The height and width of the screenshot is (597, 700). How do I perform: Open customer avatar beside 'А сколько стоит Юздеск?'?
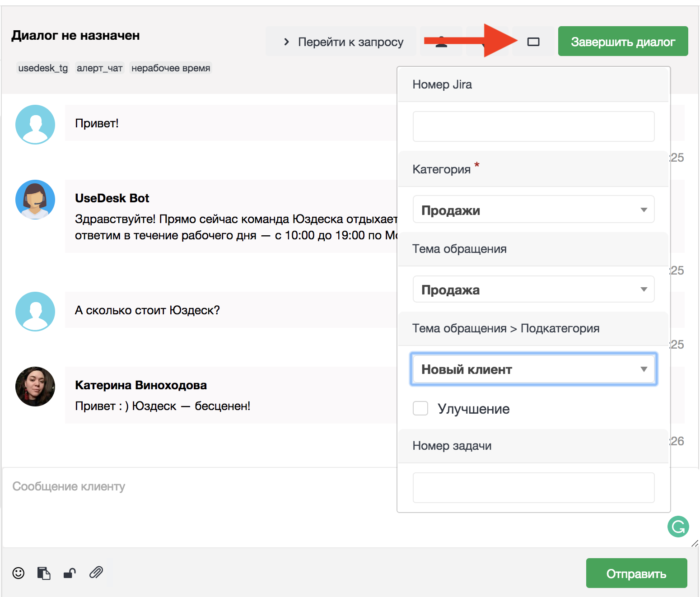click(35, 312)
